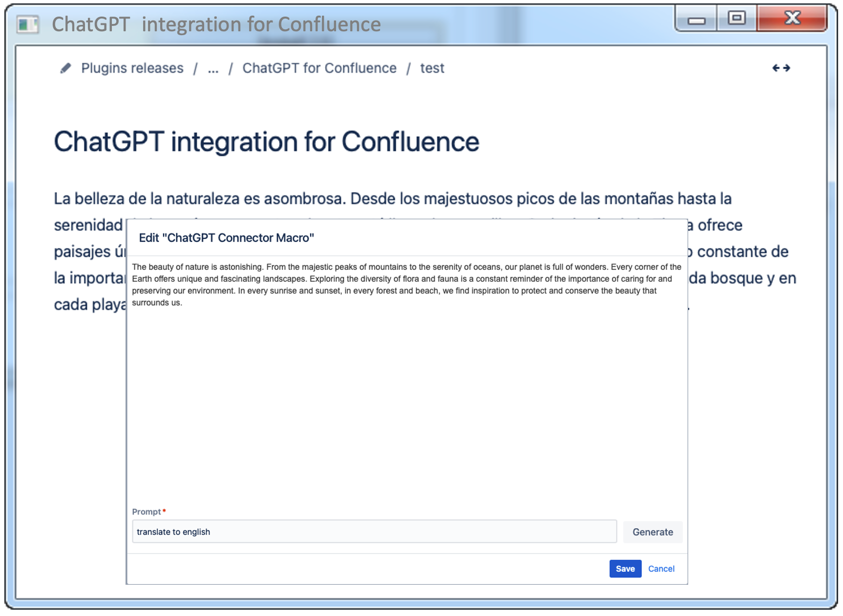Click the Prompt field label
Image resolution: width=843 pixels, height=616 pixels.
(147, 512)
